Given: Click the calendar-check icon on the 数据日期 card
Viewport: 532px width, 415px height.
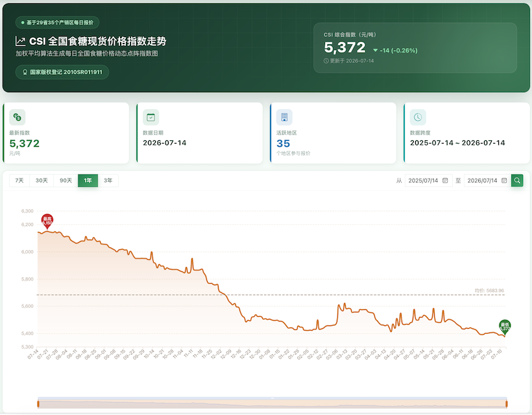Looking at the screenshot, I should coord(151,117).
